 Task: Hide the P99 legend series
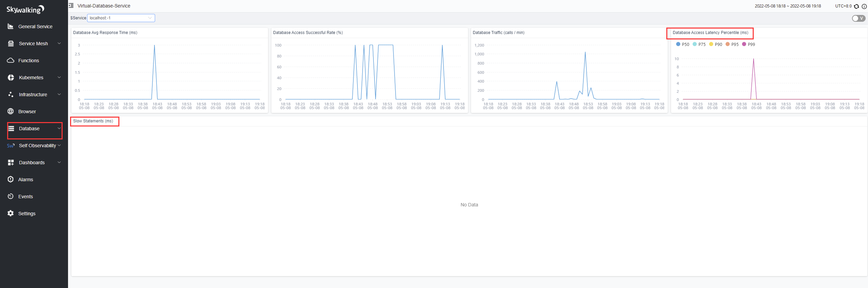pyautogui.click(x=748, y=44)
